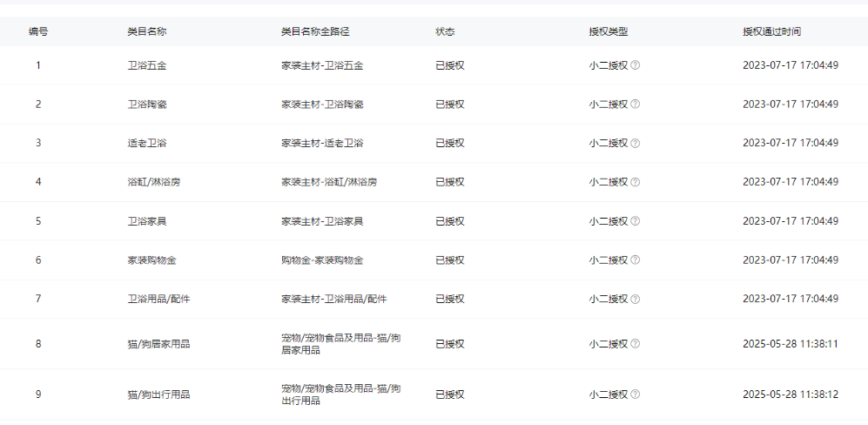Click 已授权 status in 猫/狗出行用品 row
This screenshot has width=868, height=425.
[449, 395]
